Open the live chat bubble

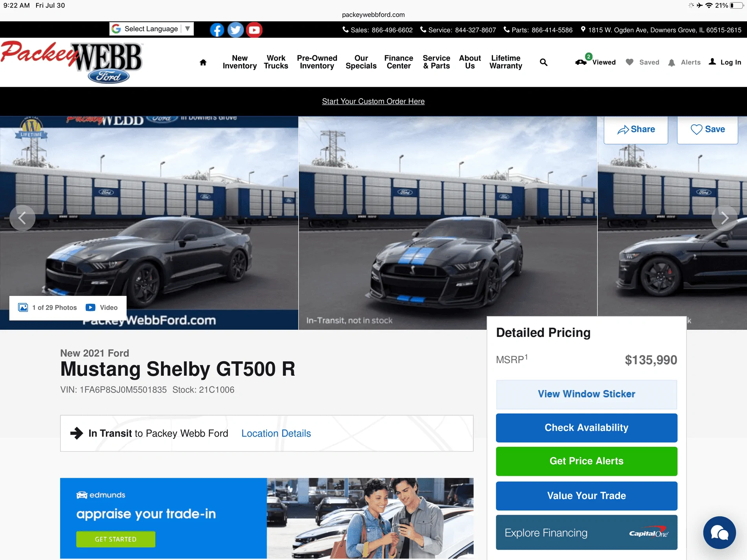point(719,532)
